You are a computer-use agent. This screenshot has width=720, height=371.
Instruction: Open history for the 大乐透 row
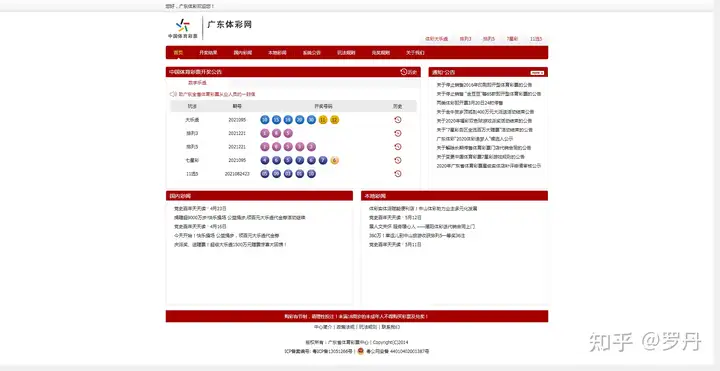click(398, 120)
